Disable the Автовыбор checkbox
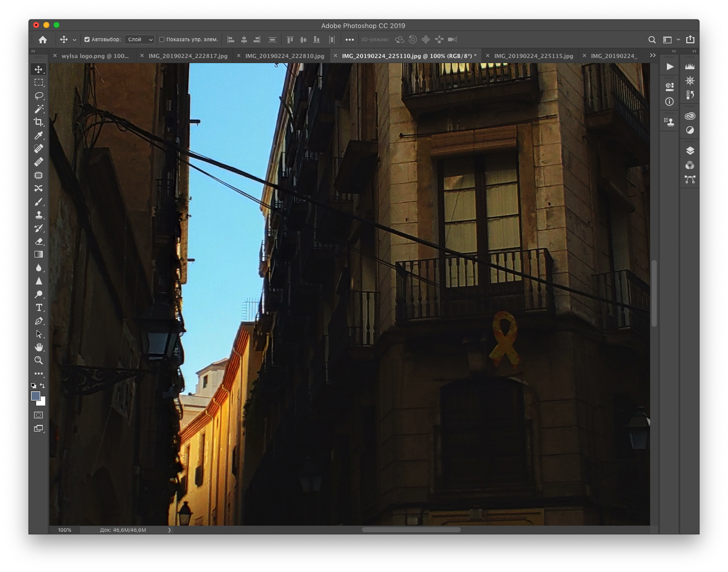The image size is (728, 572). pos(87,40)
